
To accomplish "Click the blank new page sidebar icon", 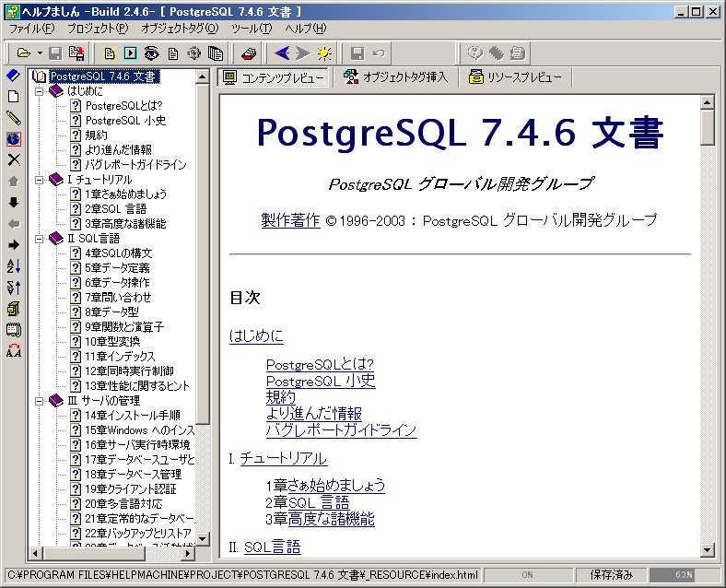I will (x=14, y=96).
